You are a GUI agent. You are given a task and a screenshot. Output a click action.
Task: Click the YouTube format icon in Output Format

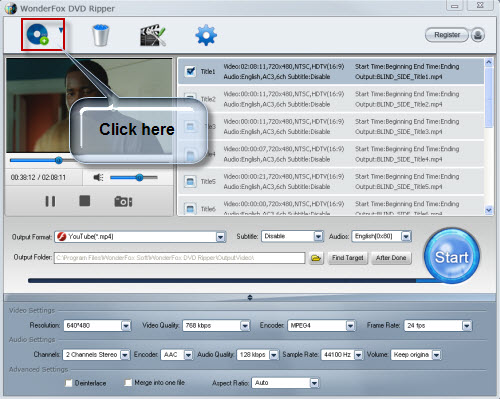[61, 237]
